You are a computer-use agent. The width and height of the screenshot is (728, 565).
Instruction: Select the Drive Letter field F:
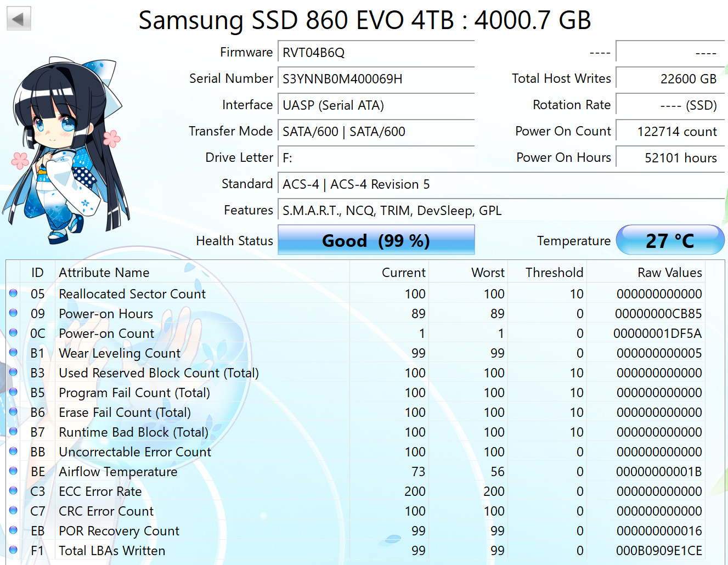click(376, 158)
